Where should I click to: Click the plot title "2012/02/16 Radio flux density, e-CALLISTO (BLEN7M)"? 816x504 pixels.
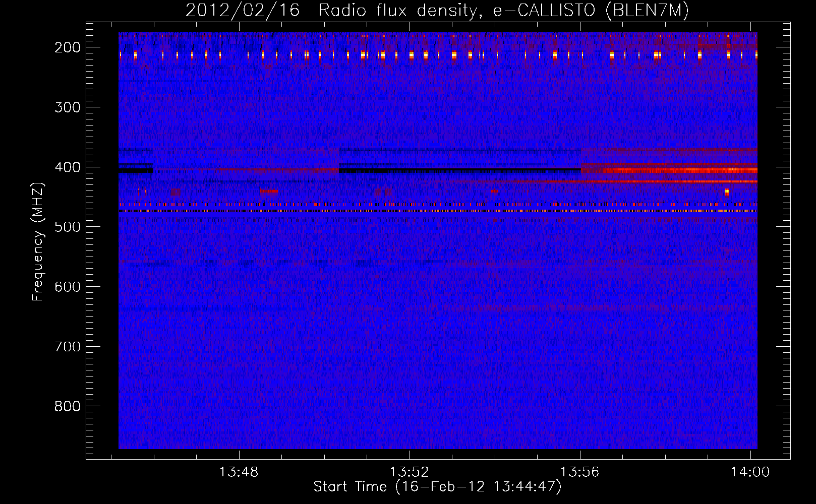click(x=437, y=11)
